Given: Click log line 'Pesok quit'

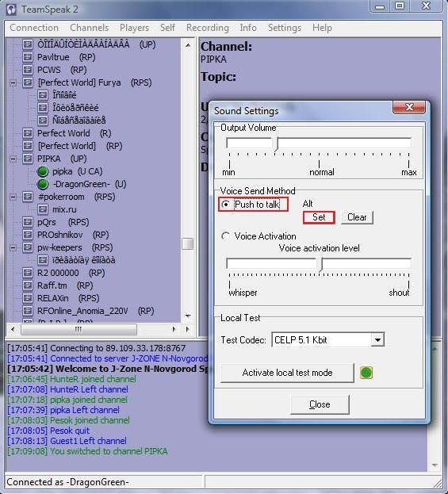Looking at the screenshot, I should pos(48,431).
